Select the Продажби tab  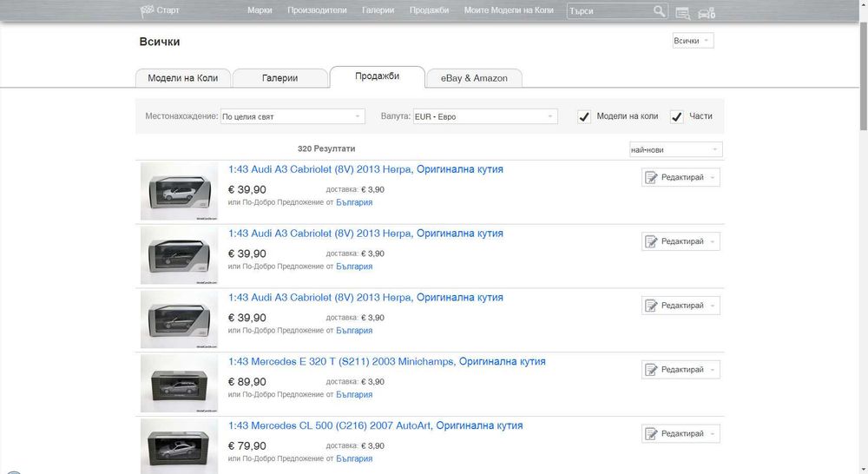click(x=377, y=76)
